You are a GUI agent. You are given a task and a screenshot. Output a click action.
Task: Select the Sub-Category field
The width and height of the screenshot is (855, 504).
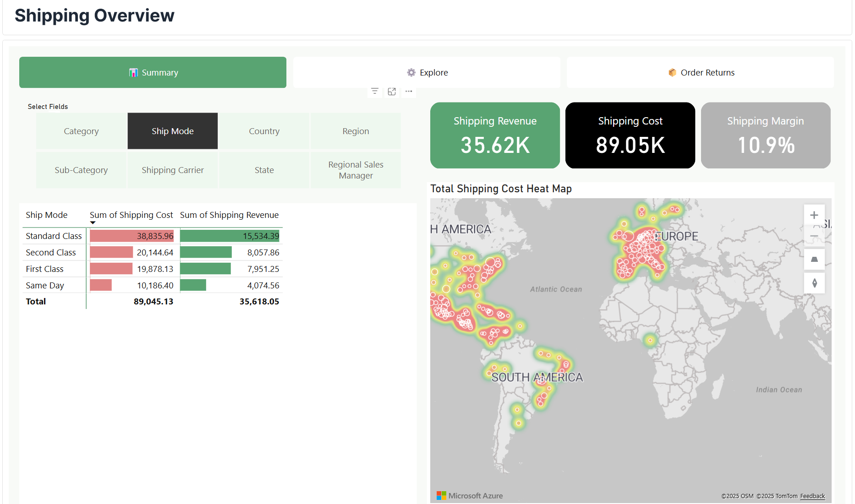[x=81, y=170]
